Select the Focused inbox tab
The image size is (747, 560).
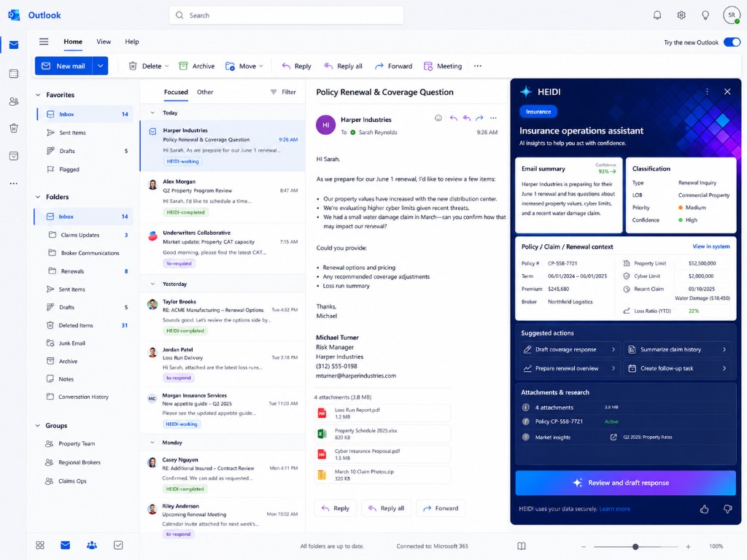tap(176, 92)
